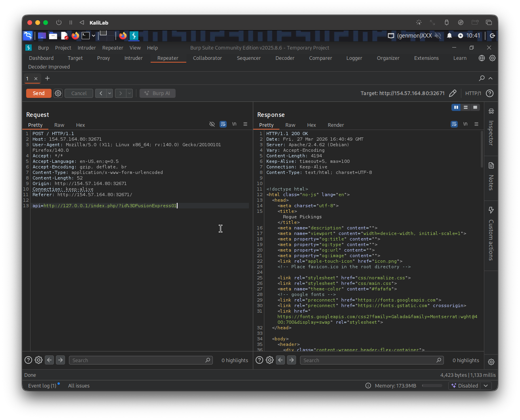Toggle hide non-printable eye icon in Request
520x420 pixels.
tap(212, 124)
